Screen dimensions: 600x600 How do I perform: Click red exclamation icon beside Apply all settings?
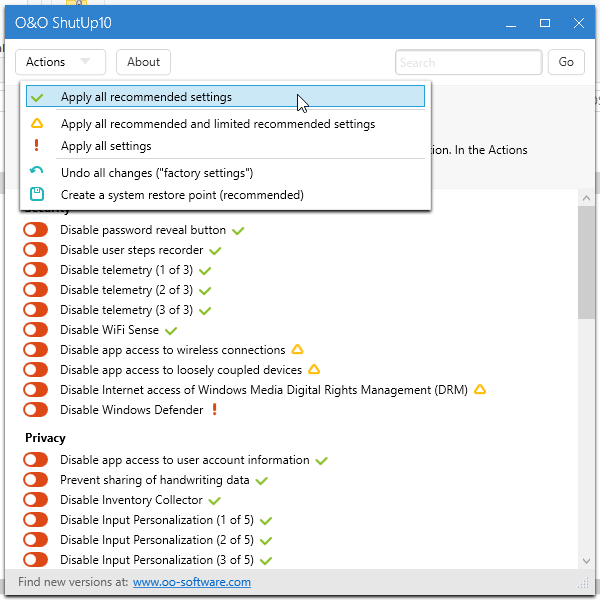pos(36,145)
